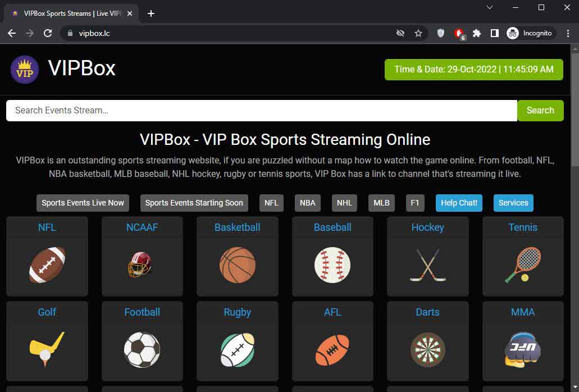View the site lock information
Screen dimensions: 579x392
point(70,33)
